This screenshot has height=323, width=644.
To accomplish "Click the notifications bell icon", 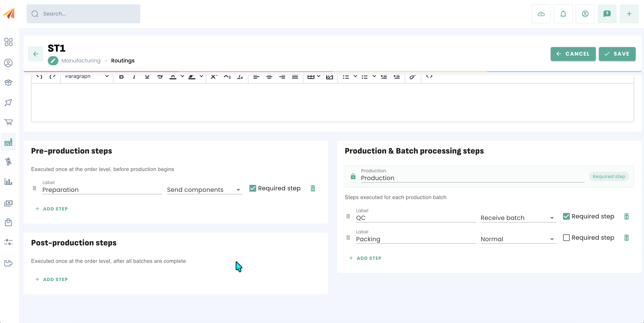I will 563,14.
